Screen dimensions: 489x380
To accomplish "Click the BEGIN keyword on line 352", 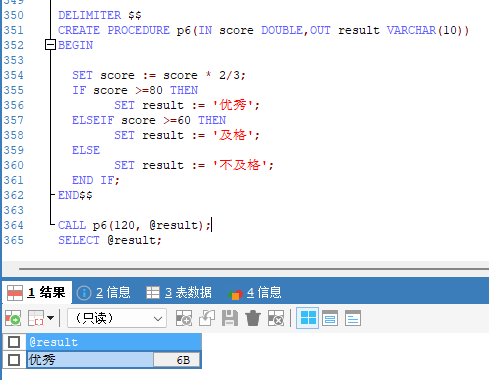I will 76,45.
